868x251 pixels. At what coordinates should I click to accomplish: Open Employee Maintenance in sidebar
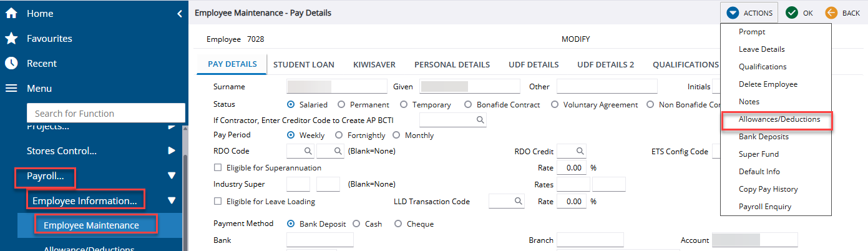point(91,225)
